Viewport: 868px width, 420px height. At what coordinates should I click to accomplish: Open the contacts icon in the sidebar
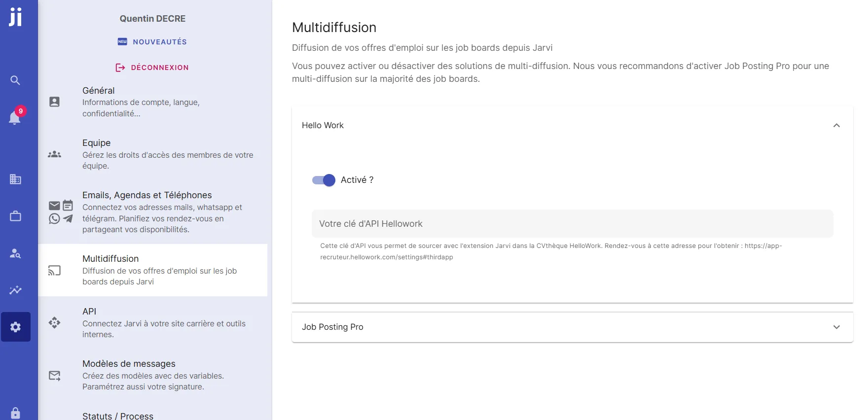[15, 253]
